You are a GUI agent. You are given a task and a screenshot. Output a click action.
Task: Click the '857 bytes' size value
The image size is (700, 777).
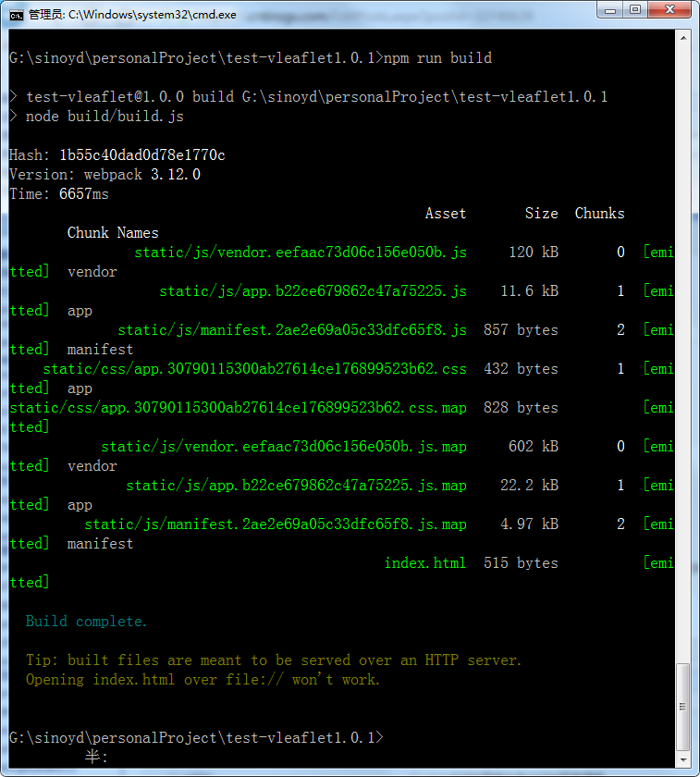coord(521,330)
